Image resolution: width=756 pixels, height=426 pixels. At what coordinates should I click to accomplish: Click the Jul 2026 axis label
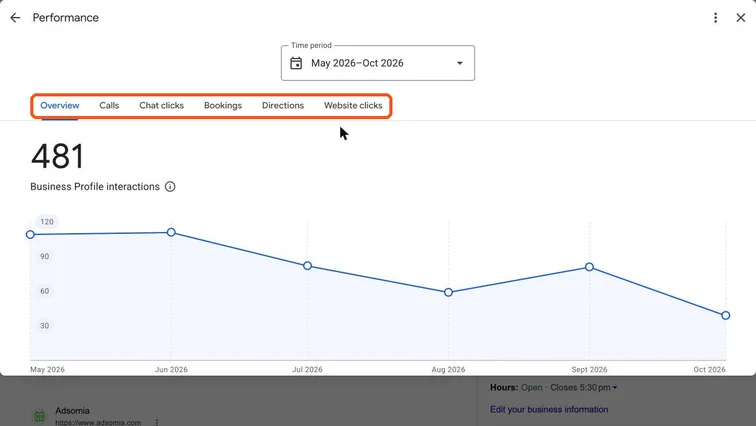click(307, 370)
